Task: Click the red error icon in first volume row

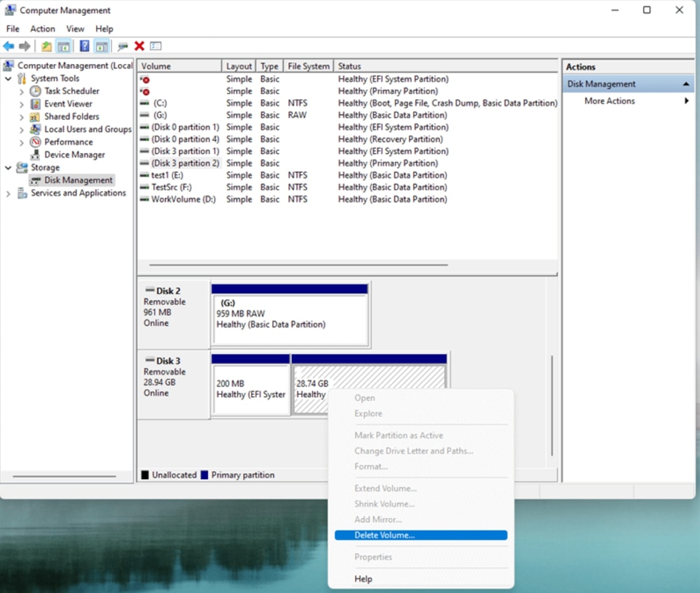Action: 145,79
